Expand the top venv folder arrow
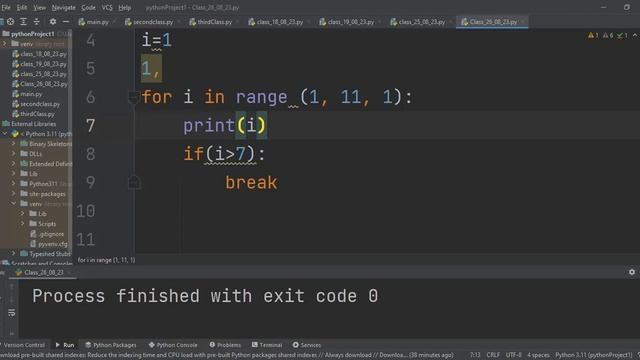The image size is (640, 360). [5, 44]
